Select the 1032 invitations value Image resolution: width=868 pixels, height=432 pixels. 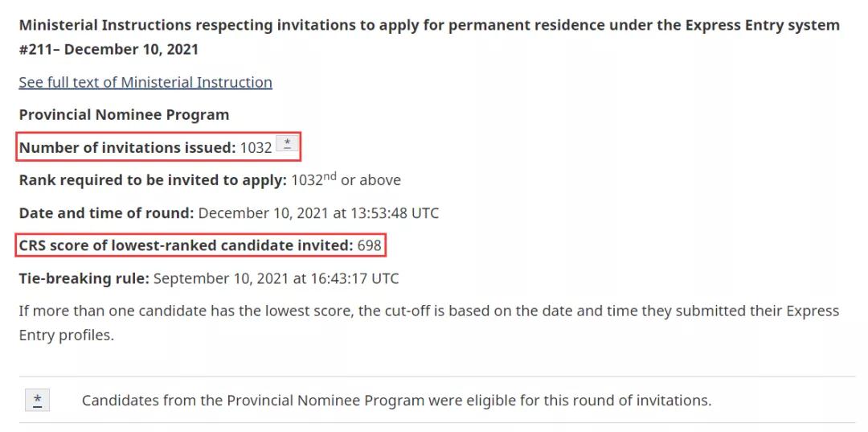tap(256, 148)
